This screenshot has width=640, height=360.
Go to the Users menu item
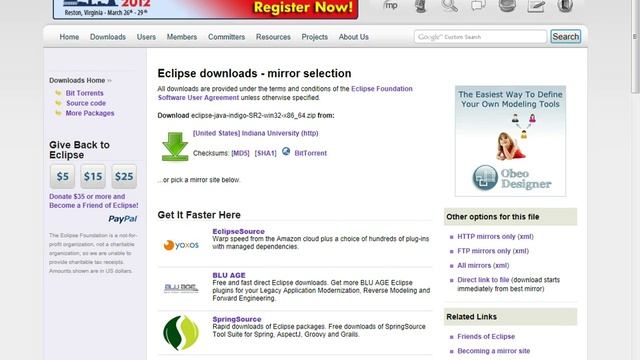pos(146,37)
